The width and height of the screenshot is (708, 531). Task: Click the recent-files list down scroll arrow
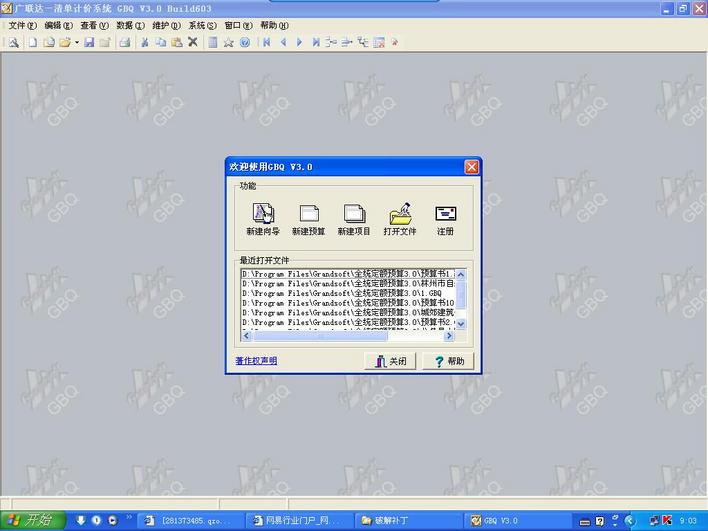[x=461, y=324]
